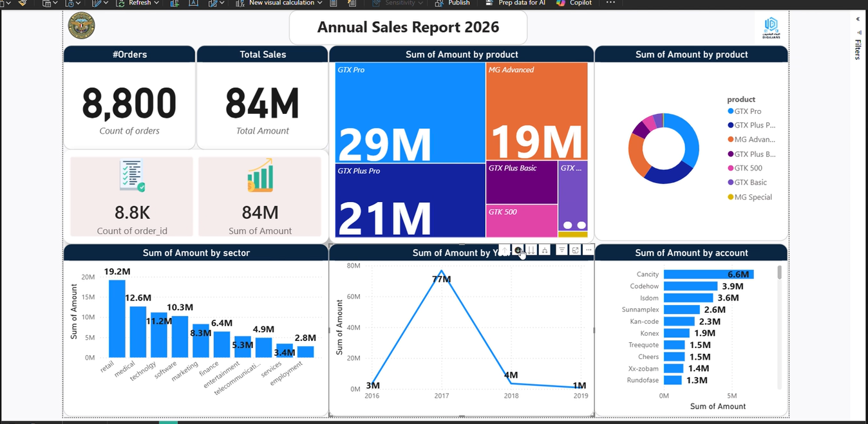Viewport: 868px width, 424px height.
Task: Click the purple GTX Basic legend dot
Action: [x=730, y=183]
